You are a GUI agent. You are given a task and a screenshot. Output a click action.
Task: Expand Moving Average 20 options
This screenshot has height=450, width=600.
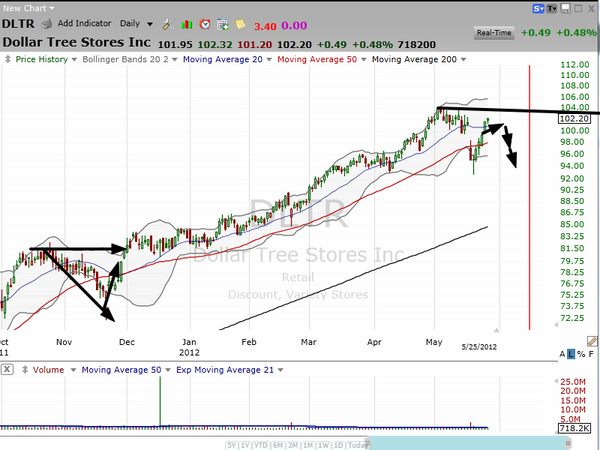pyautogui.click(x=269, y=60)
